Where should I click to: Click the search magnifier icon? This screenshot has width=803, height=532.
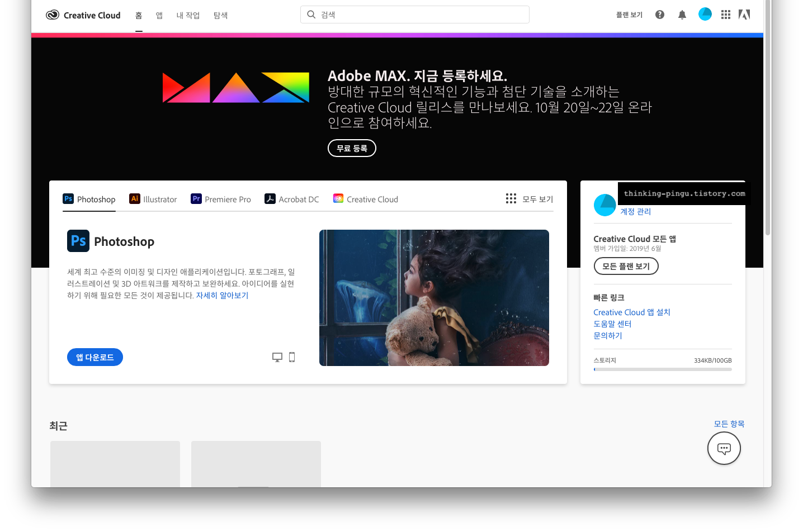[311, 15]
